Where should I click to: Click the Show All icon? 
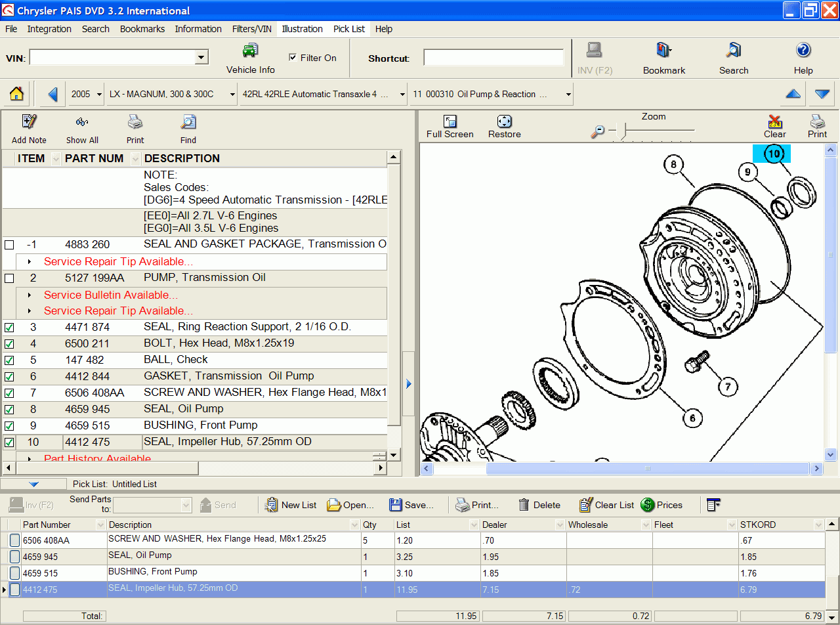click(x=82, y=129)
